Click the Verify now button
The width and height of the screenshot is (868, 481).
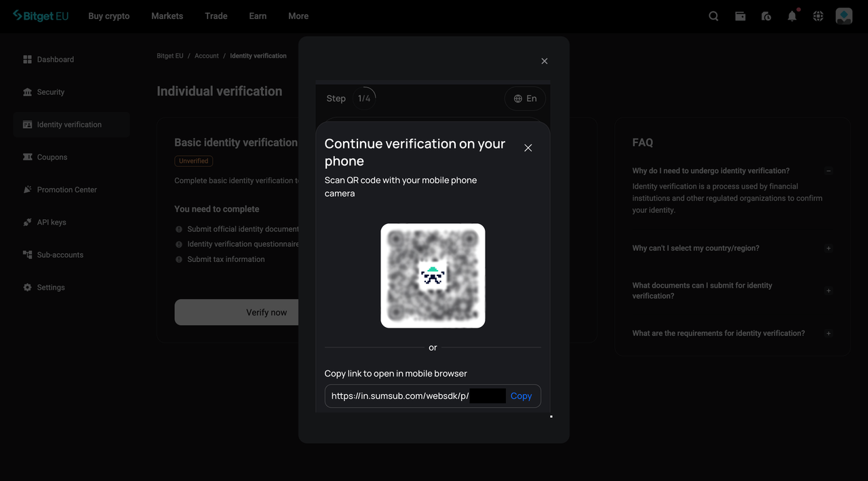click(x=237, y=312)
